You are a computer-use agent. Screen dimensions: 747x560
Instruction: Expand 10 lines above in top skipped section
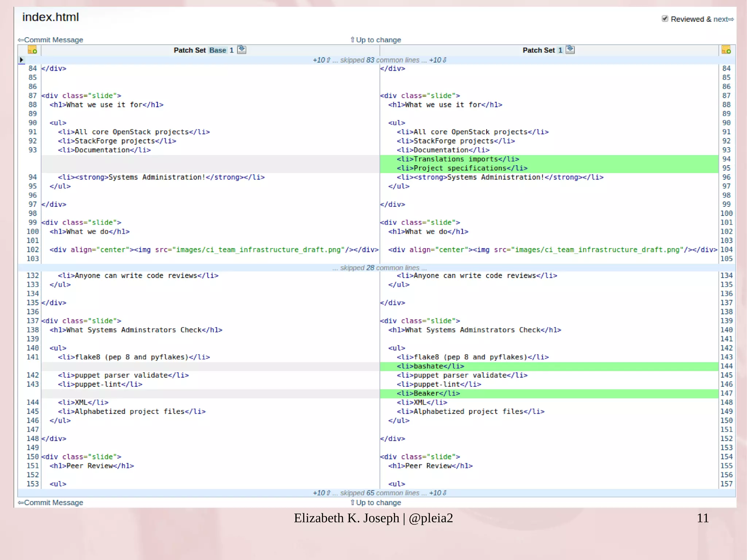(321, 60)
